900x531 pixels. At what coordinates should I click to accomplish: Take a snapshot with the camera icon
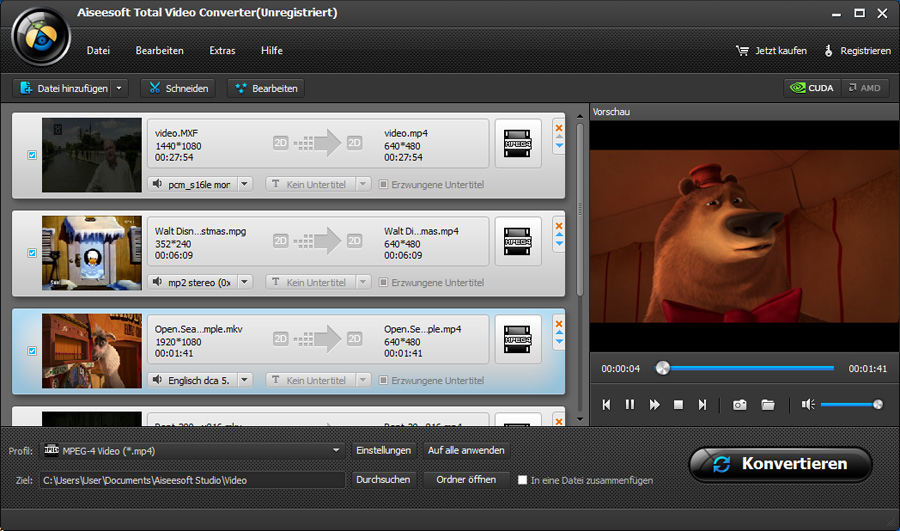click(x=739, y=405)
